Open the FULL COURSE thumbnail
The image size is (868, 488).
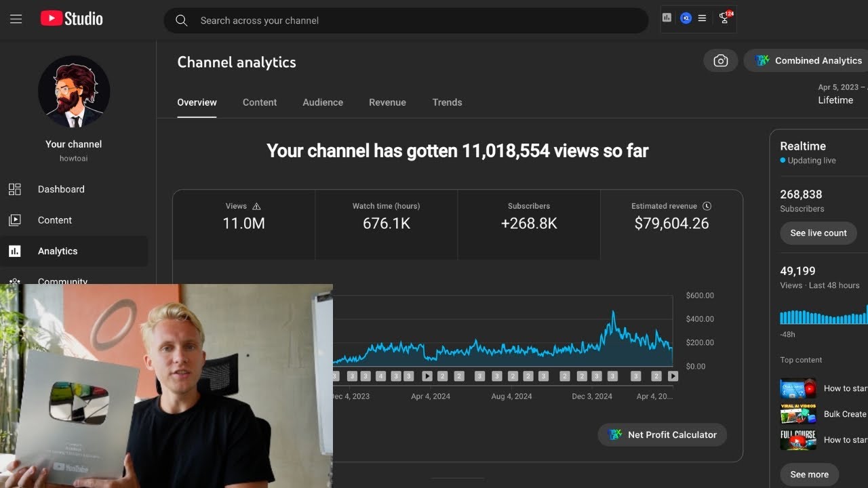798,440
